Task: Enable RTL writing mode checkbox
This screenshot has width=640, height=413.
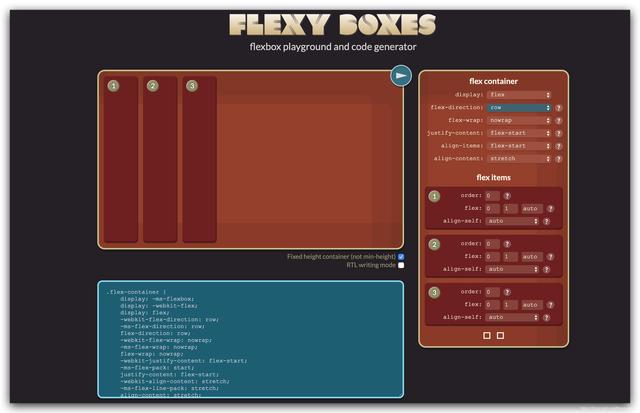Action: (x=401, y=265)
